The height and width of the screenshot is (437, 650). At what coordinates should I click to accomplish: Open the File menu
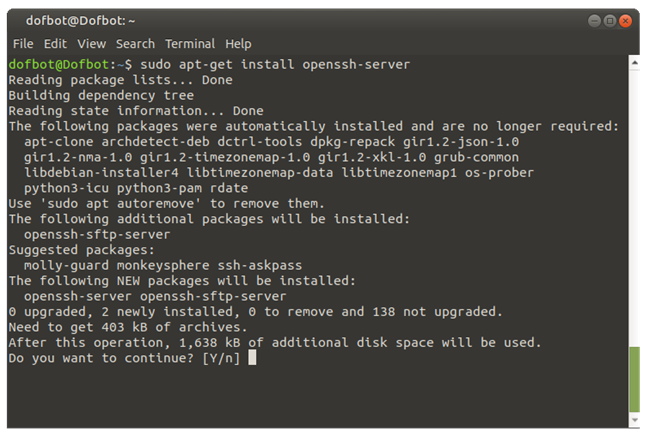click(x=23, y=44)
